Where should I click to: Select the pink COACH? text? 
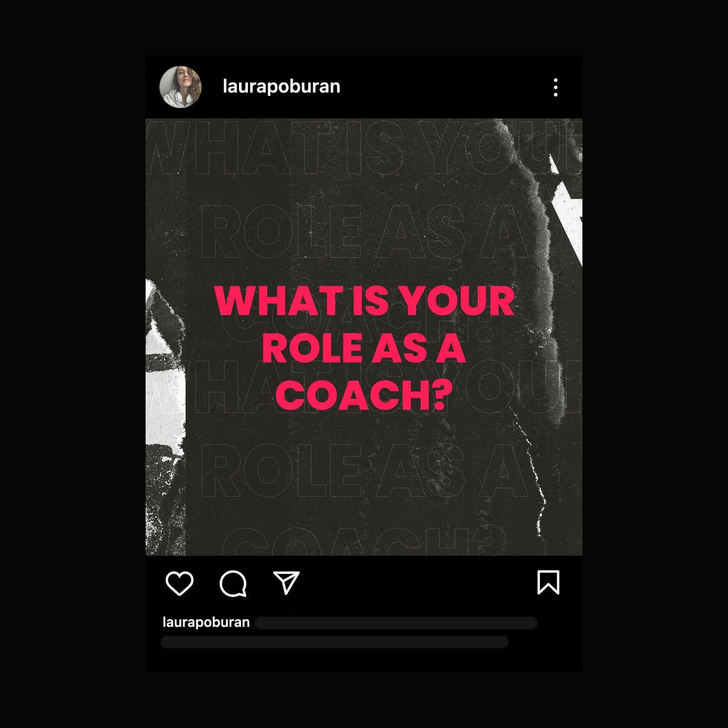[364, 395]
